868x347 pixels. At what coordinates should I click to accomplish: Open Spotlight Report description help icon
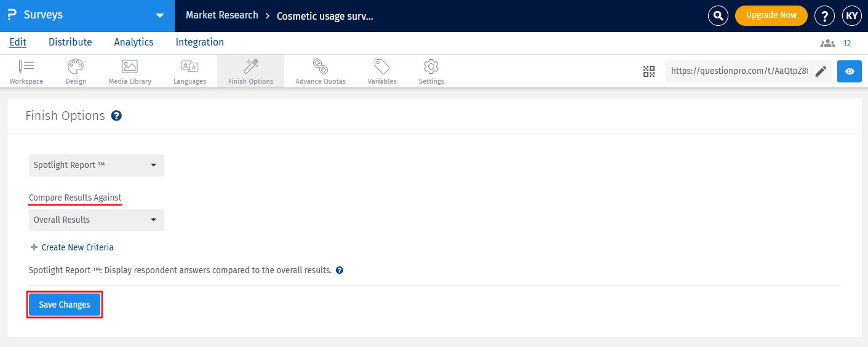[x=340, y=270]
